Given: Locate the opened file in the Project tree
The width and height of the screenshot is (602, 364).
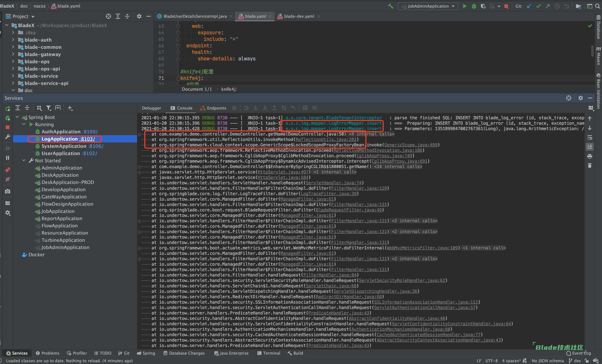Looking at the screenshot, I should pyautogui.click(x=108, y=16).
